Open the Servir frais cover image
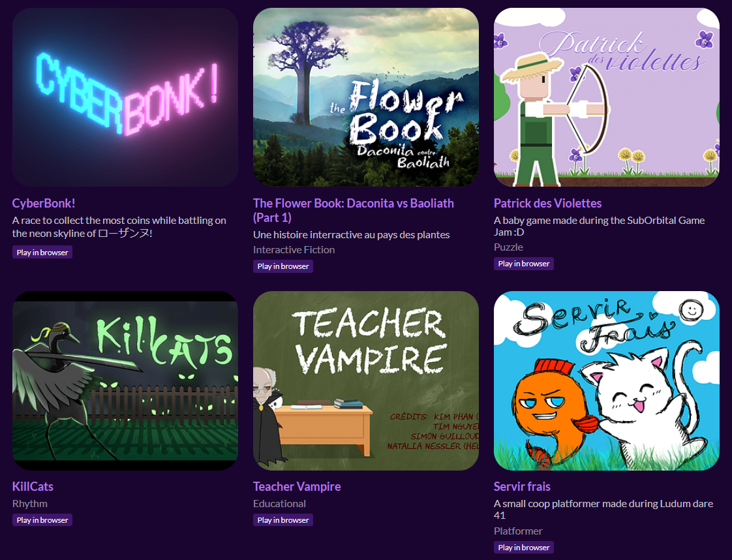Viewport: 732px width, 560px height. pos(607,381)
